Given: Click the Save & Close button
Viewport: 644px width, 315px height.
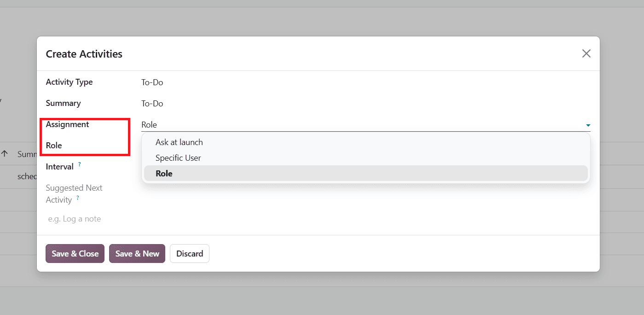Looking at the screenshot, I should 75,254.
